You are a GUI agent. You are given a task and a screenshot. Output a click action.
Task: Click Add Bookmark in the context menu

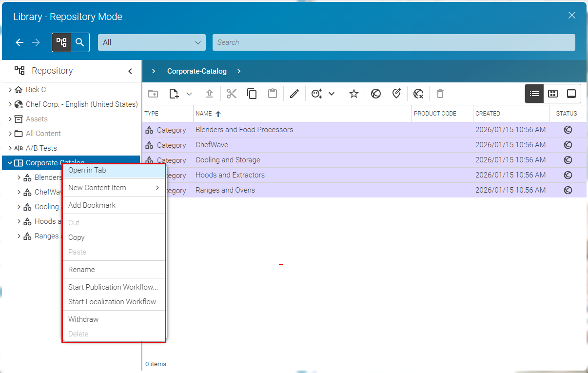point(92,205)
